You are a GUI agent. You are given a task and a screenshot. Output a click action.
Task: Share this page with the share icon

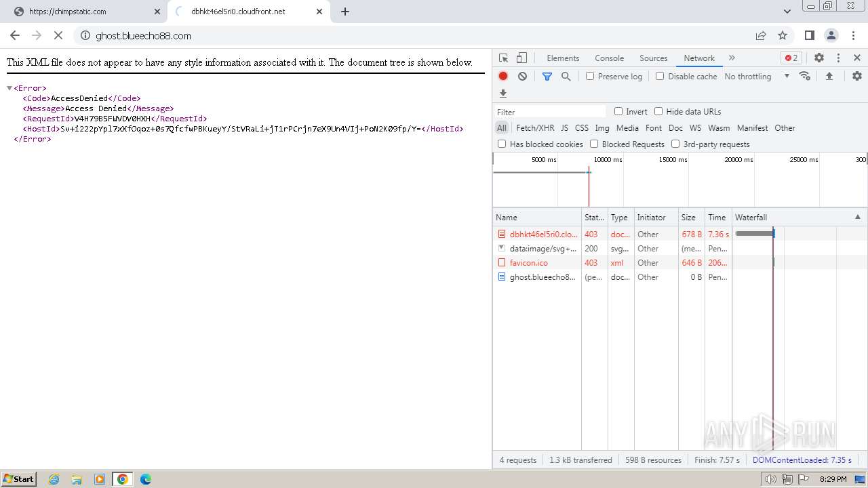tap(761, 35)
